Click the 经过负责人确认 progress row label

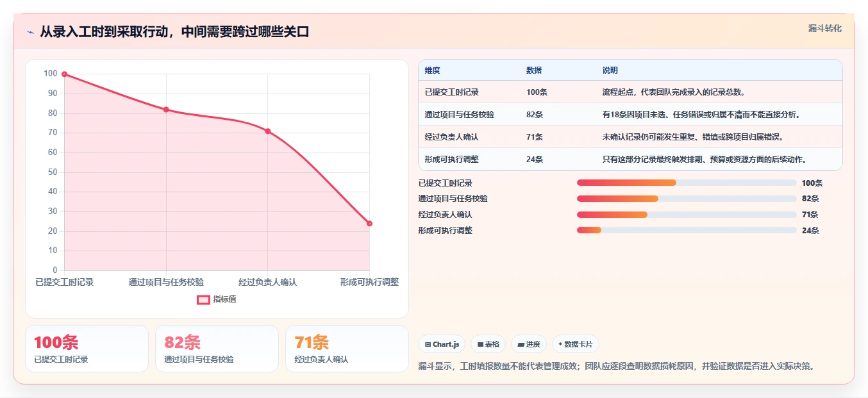tap(445, 215)
